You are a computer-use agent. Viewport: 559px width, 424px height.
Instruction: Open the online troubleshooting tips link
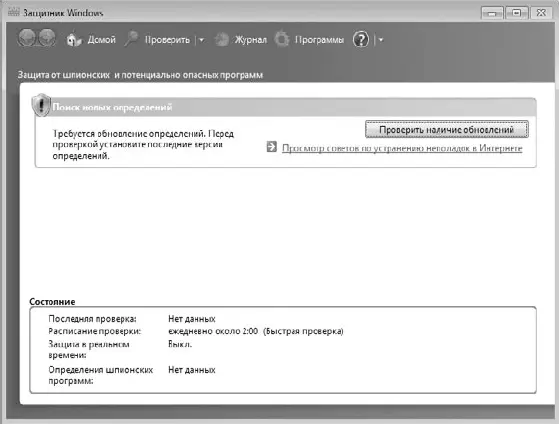tap(402, 148)
